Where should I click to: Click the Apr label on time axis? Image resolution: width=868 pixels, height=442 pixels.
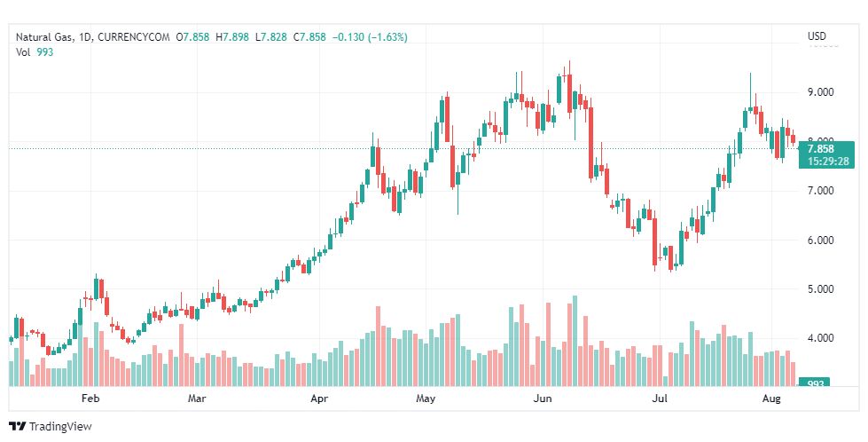319,399
